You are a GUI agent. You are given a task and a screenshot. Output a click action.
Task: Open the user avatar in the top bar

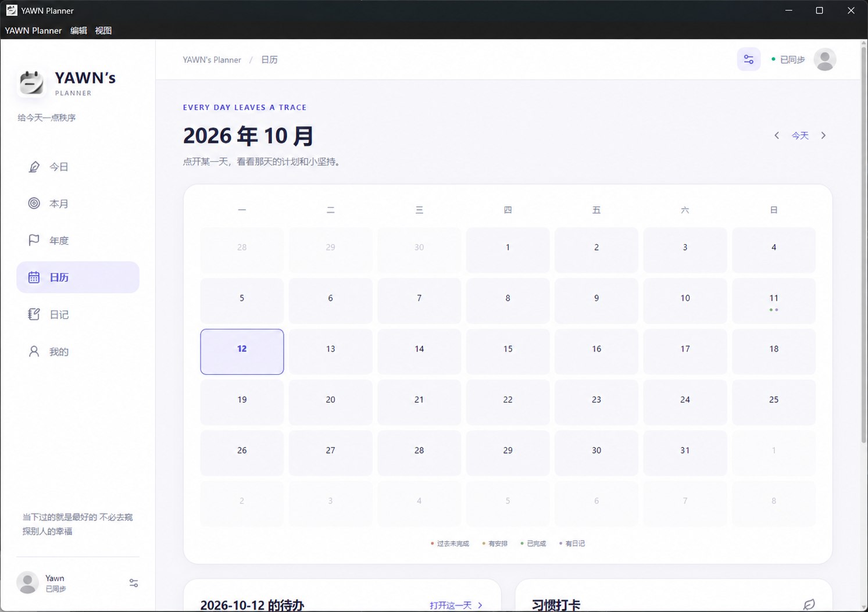pyautogui.click(x=825, y=59)
